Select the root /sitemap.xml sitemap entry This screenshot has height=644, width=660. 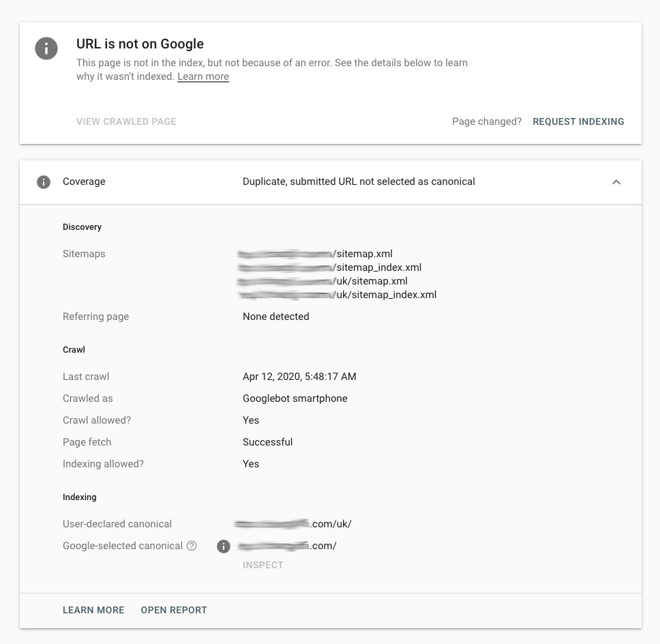tap(316, 254)
